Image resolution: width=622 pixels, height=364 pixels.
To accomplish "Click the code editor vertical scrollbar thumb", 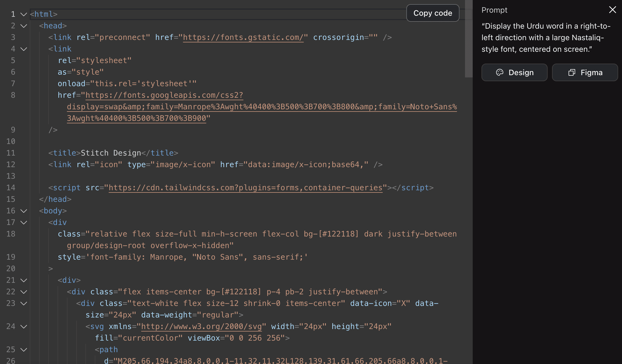I will click(469, 39).
